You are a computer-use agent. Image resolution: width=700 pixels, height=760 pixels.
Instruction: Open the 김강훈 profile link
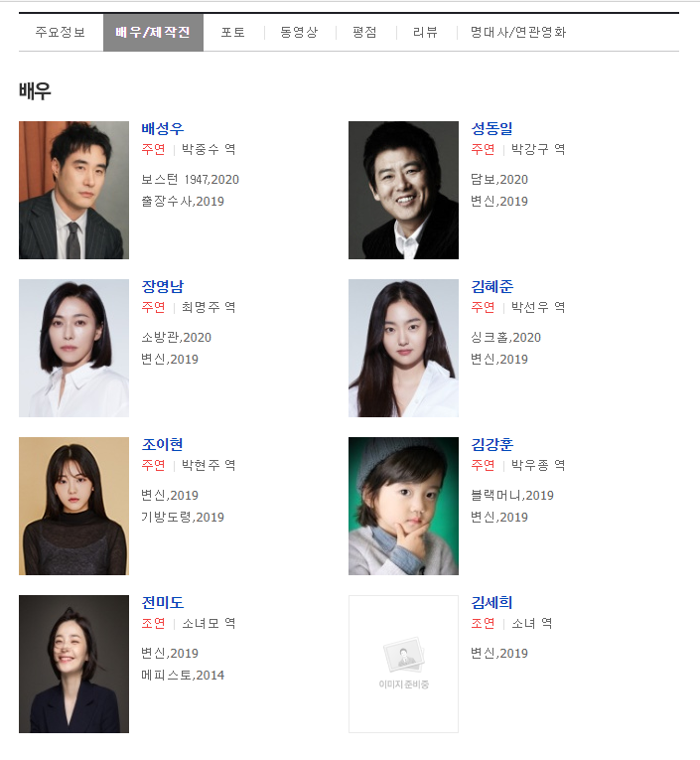[492, 444]
